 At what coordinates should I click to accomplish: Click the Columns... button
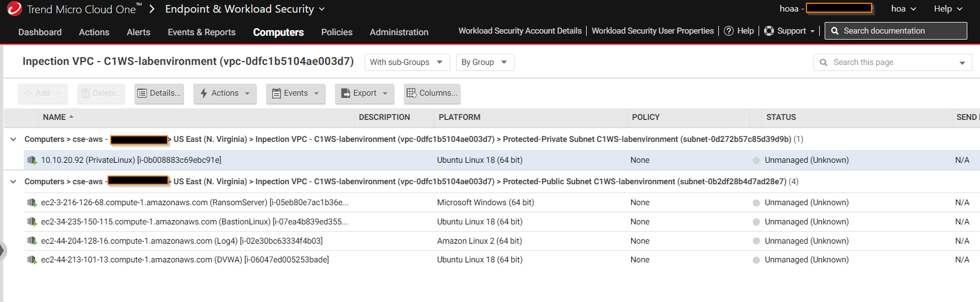click(x=432, y=94)
